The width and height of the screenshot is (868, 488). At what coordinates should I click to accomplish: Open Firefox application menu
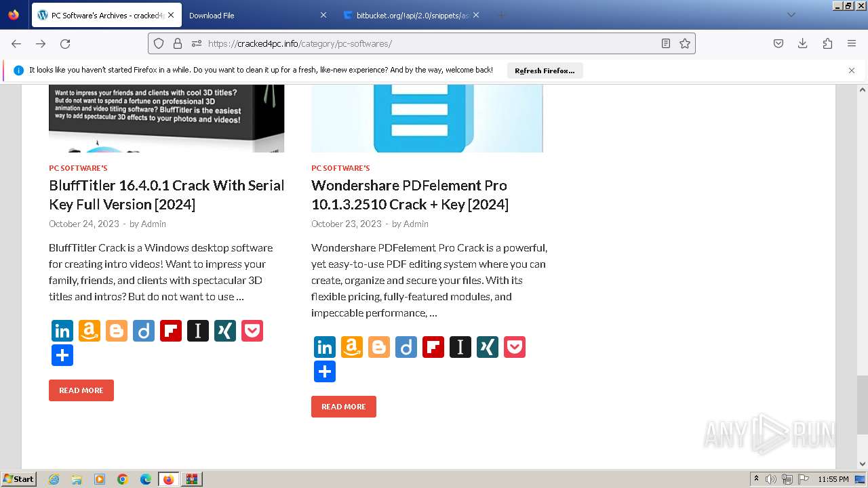852,43
